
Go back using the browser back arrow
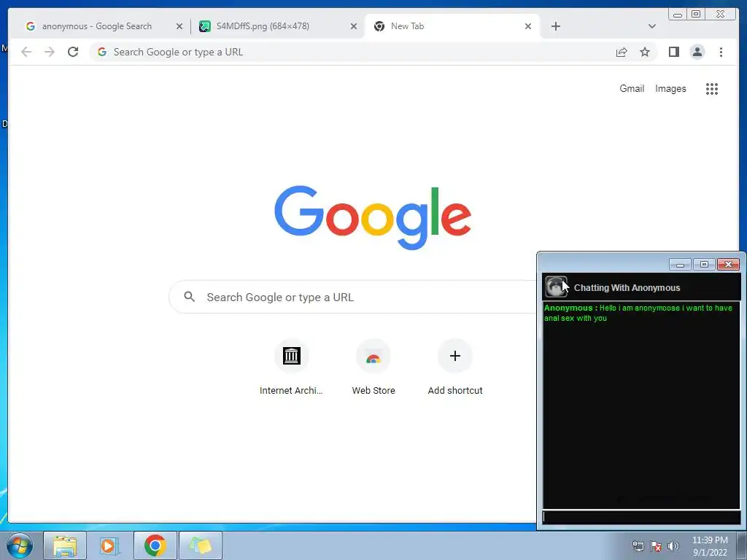[x=26, y=52]
